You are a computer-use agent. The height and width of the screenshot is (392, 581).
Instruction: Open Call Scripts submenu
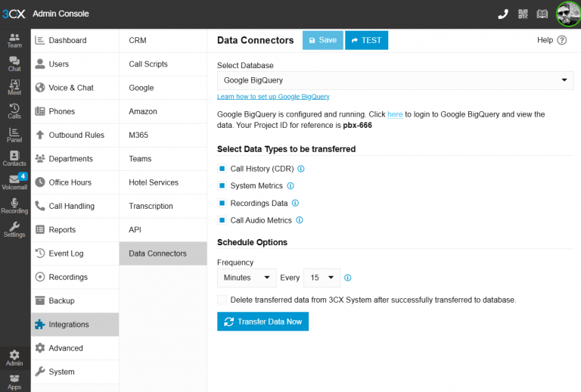click(163, 64)
